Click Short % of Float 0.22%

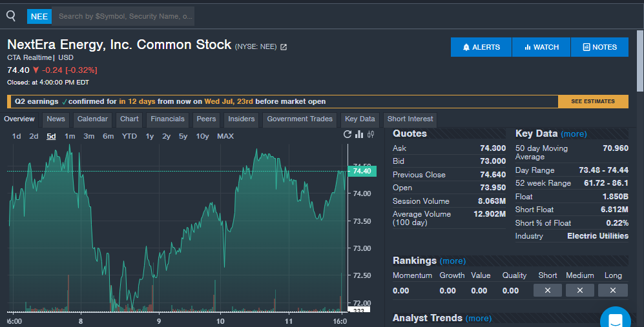618,223
